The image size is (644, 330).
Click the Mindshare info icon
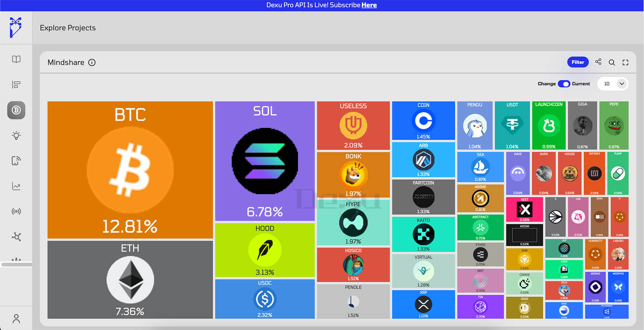click(x=92, y=63)
